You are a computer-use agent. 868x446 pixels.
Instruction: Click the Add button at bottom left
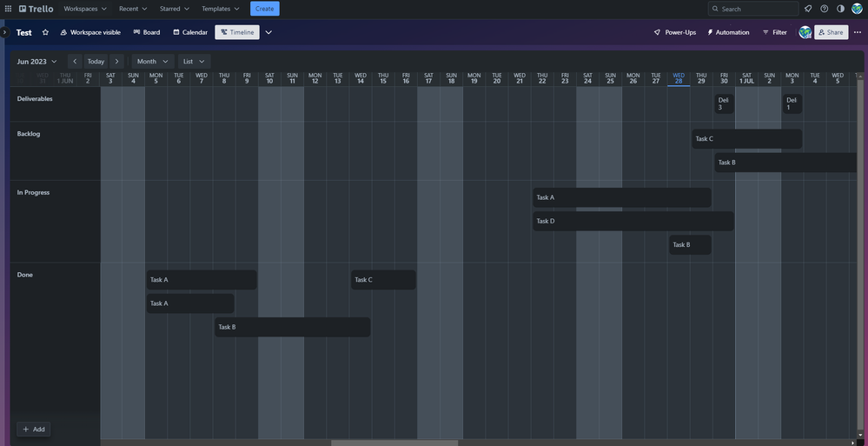[34, 429]
